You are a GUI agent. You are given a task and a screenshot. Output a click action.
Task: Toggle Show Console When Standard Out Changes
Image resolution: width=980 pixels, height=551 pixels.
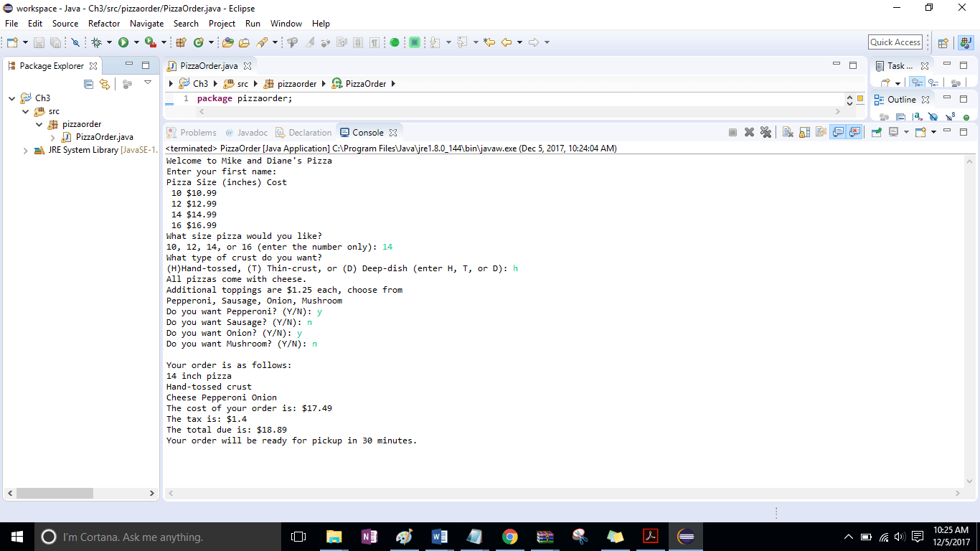coord(838,132)
